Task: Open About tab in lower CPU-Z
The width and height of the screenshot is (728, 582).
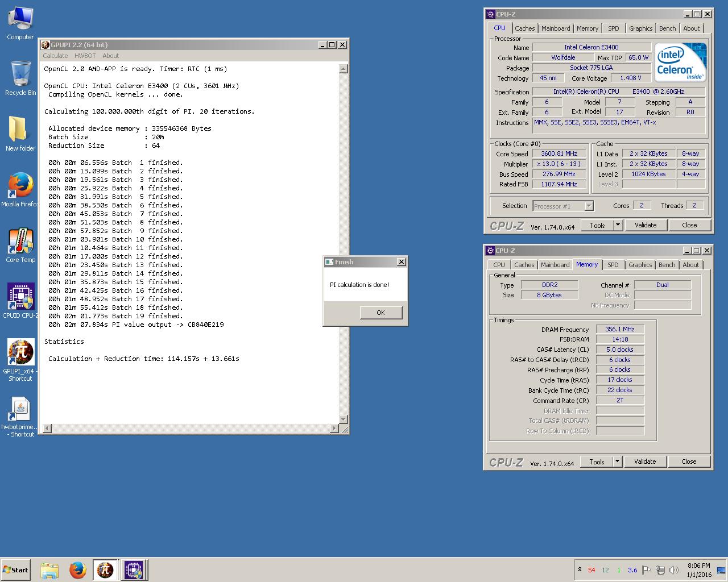Action: coord(690,265)
